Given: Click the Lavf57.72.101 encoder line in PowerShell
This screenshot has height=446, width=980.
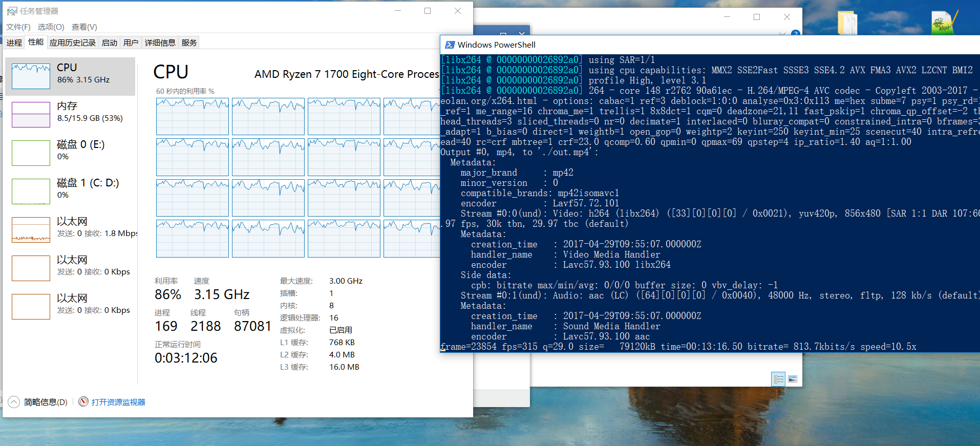Looking at the screenshot, I should (x=540, y=203).
